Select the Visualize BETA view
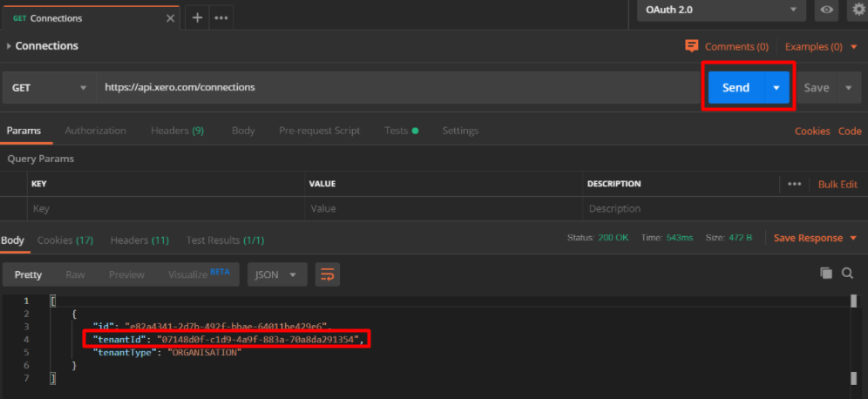The image size is (868, 399). (199, 274)
